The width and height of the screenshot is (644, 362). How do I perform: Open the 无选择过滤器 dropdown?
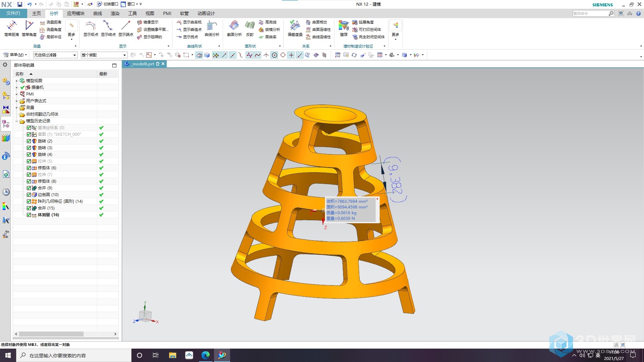click(55, 55)
